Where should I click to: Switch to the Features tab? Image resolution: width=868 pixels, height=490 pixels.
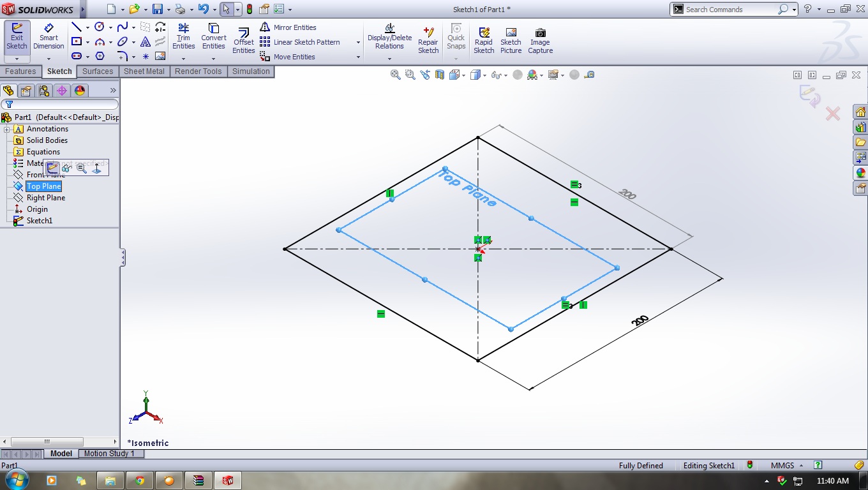(x=20, y=71)
